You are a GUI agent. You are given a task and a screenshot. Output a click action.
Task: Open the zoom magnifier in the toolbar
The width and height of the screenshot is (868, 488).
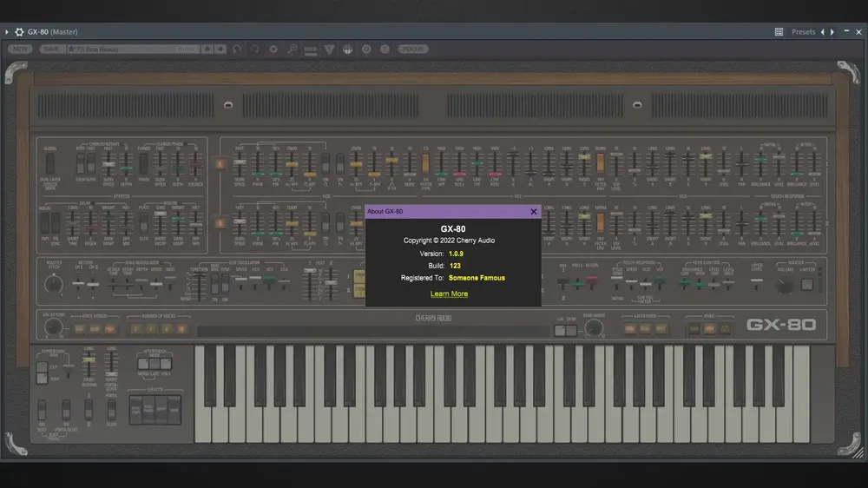292,49
